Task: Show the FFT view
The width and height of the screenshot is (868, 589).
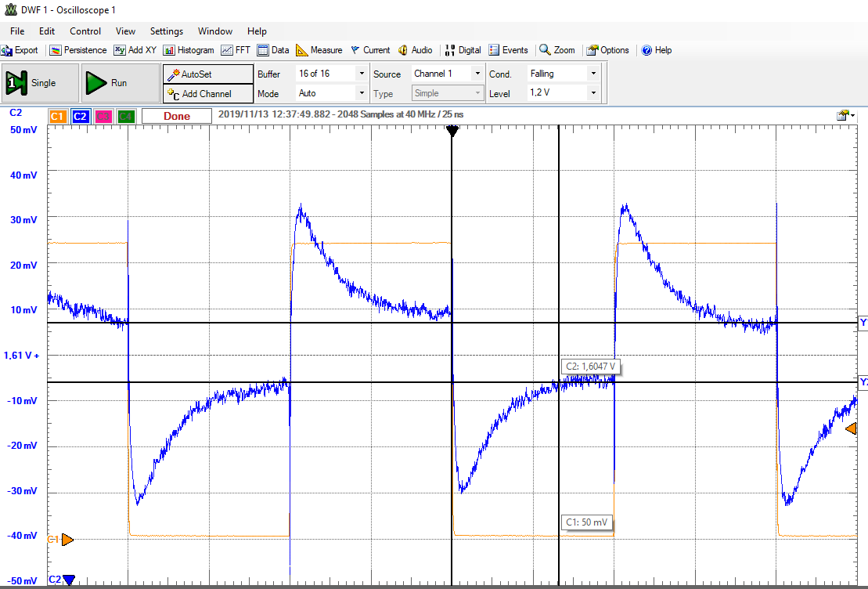Action: 236,50
